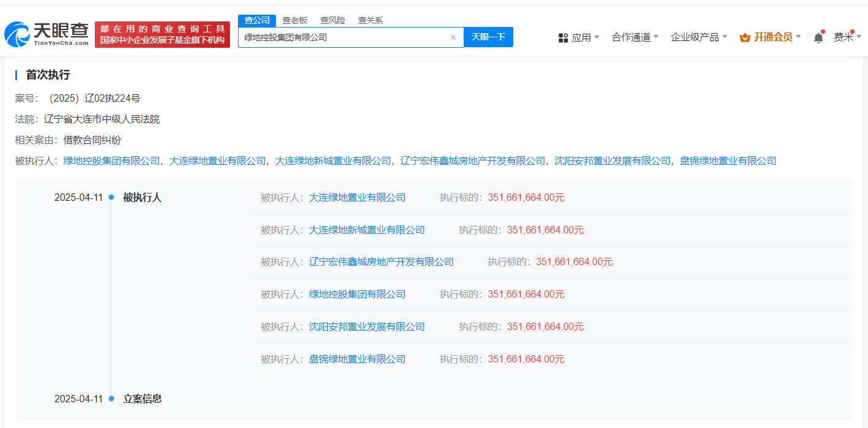Switch to the 查老板 tab

tap(295, 20)
